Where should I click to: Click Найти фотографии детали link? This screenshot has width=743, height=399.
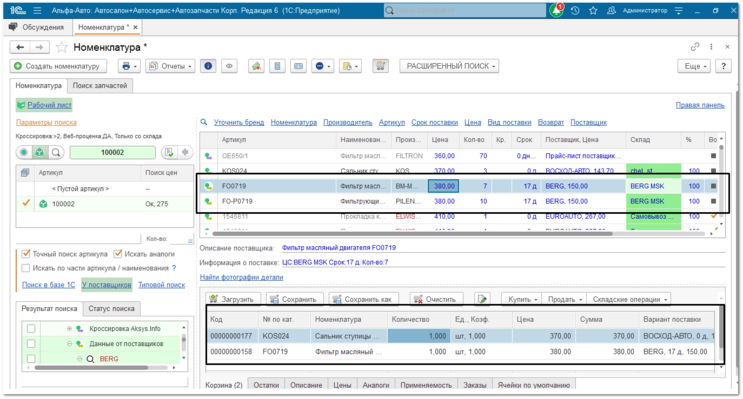pos(241,277)
